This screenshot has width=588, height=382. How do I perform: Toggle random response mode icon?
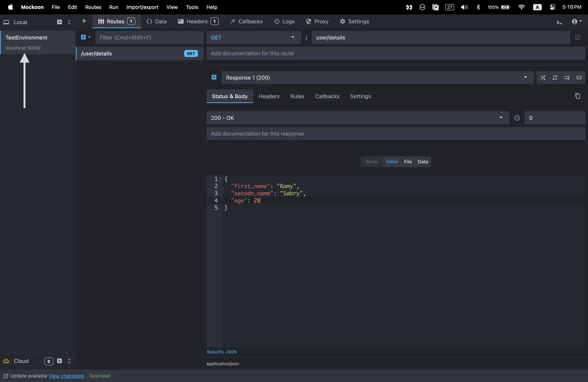[543, 78]
